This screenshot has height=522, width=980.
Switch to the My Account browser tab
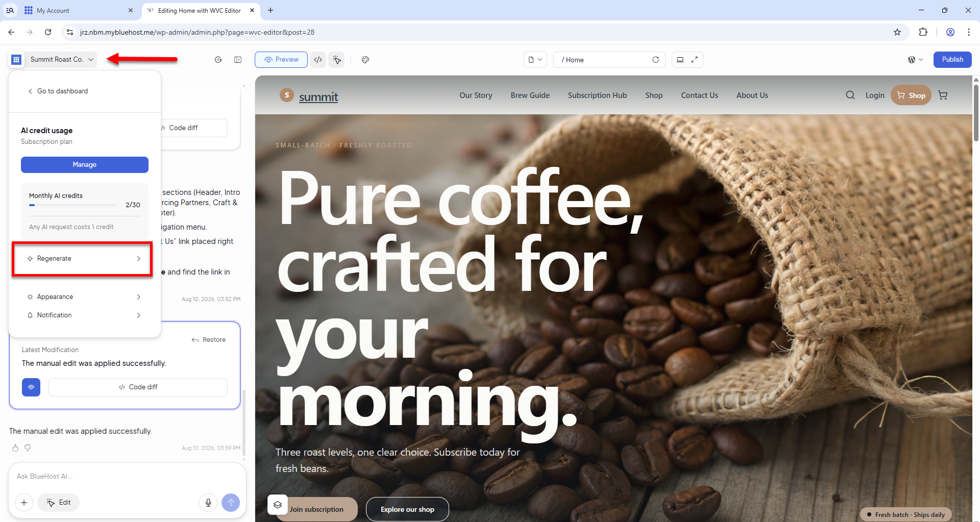point(79,10)
